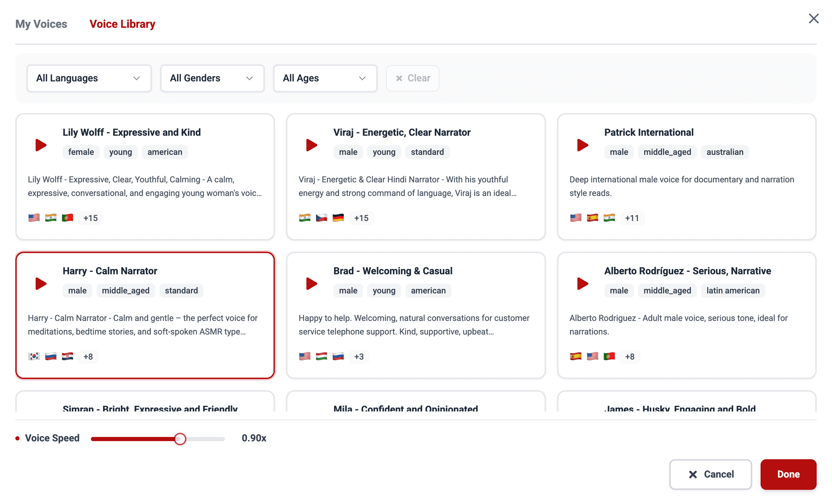
Task: Click the Voice Speed slider handle
Action: [180, 439]
